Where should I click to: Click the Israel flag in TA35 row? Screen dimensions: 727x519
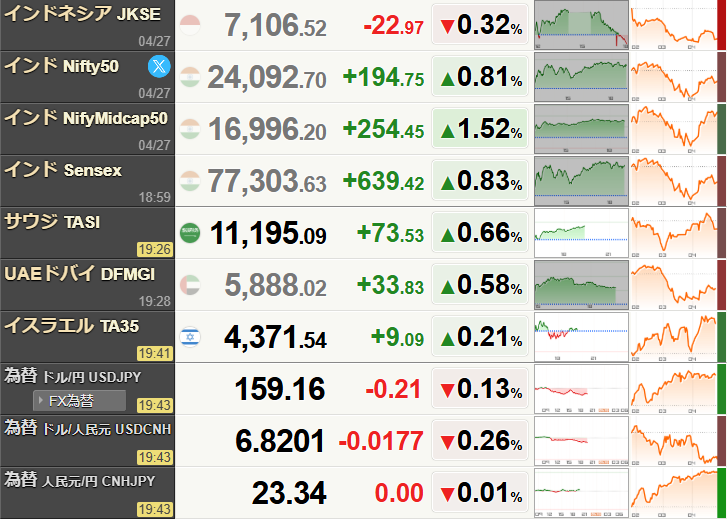(190, 337)
